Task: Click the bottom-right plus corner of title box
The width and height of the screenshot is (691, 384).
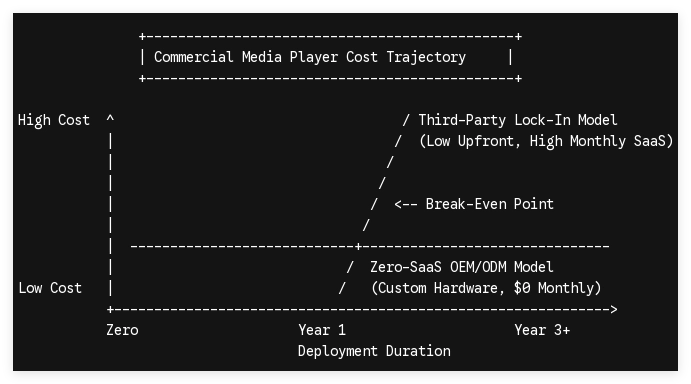Action: pyautogui.click(x=519, y=78)
